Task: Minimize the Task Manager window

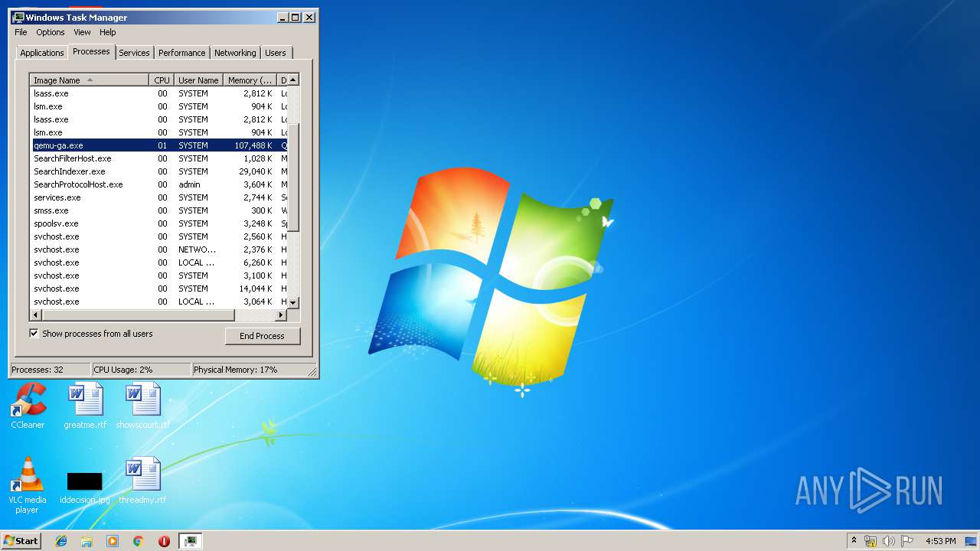Action: click(x=283, y=17)
